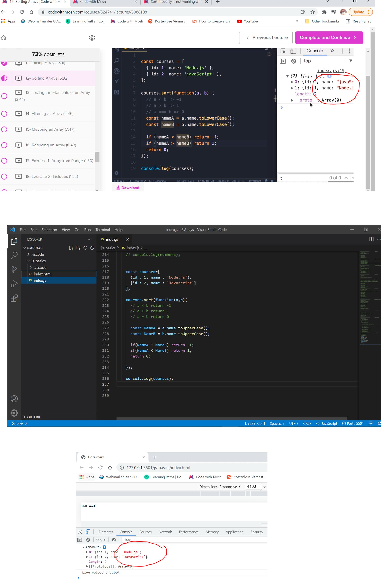Open Explorer views and more actions menu
381x588 pixels.
(89, 239)
